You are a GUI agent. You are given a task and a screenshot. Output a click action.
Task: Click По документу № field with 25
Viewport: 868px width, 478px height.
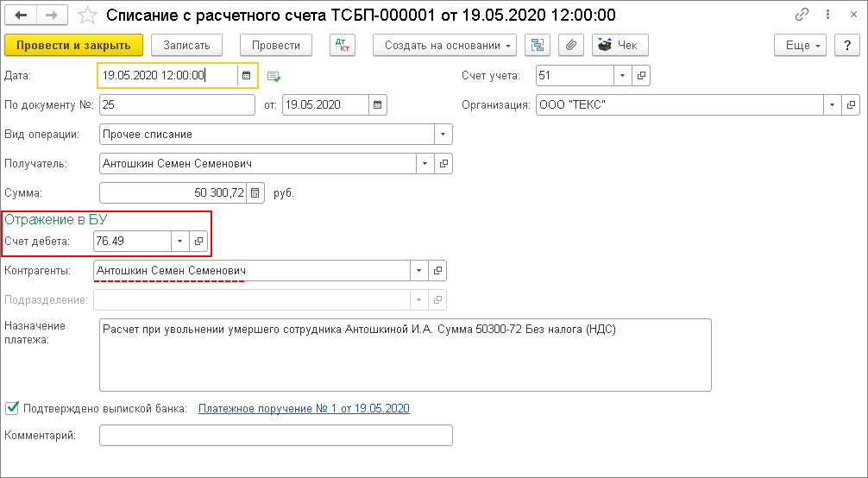click(x=177, y=104)
